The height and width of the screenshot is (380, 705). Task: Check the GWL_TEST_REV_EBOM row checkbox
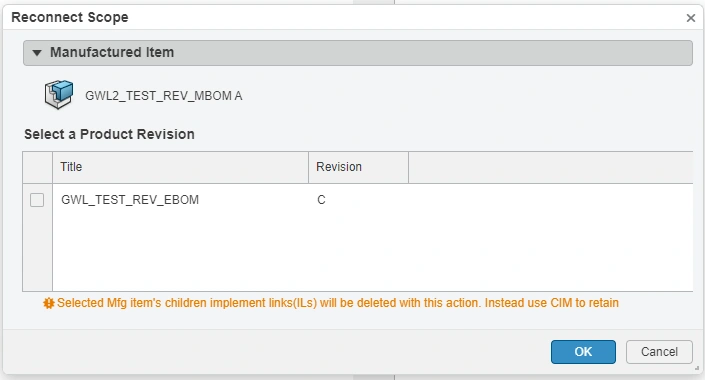37,200
